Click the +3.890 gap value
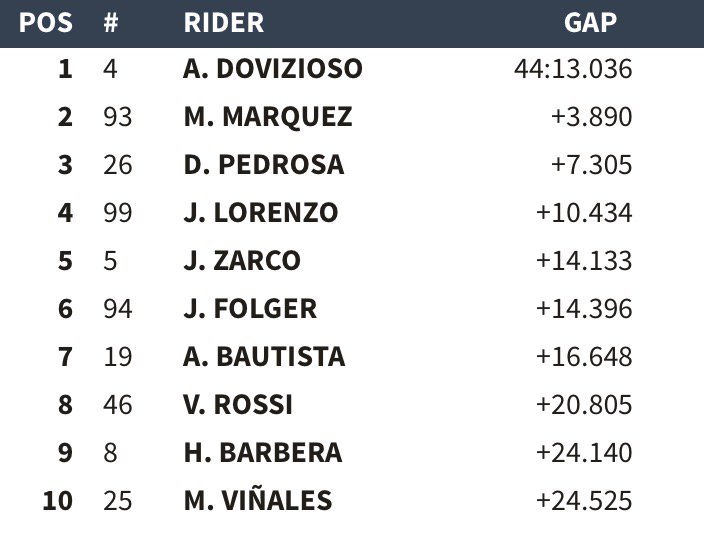Screen dimensions: 704x548 pos(591,117)
